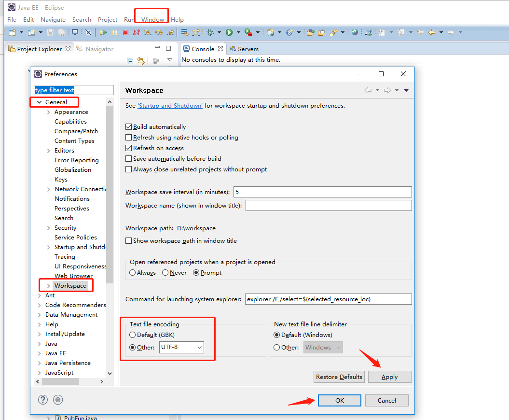Enable Save automatically before build
The height and width of the screenshot is (420, 509).
pyautogui.click(x=128, y=158)
